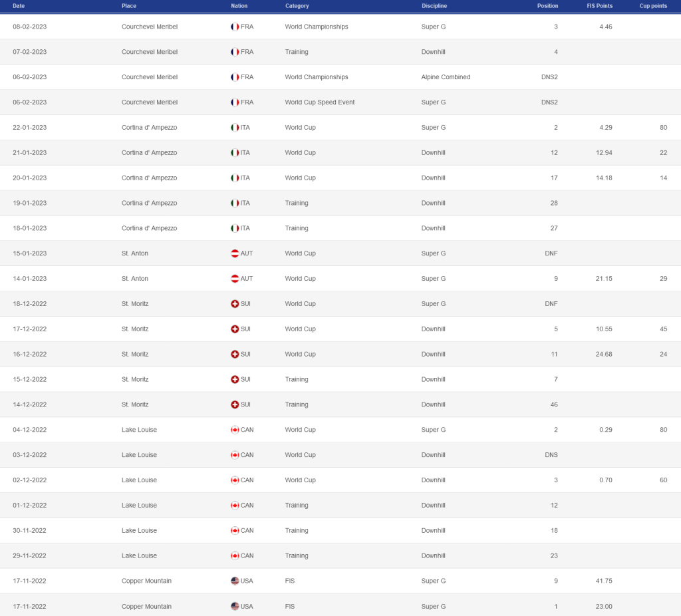Click the Austria flag in the 14-01-2023 row

coord(235,279)
